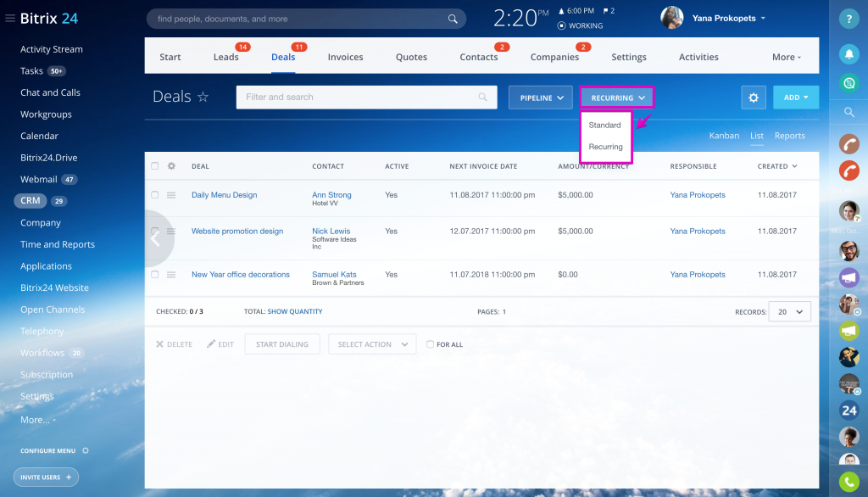Toggle select-all checkbox in table header
868x497 pixels.
(x=155, y=166)
